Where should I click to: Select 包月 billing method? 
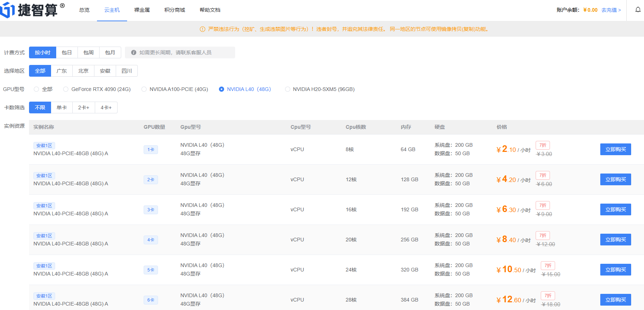[110, 52]
